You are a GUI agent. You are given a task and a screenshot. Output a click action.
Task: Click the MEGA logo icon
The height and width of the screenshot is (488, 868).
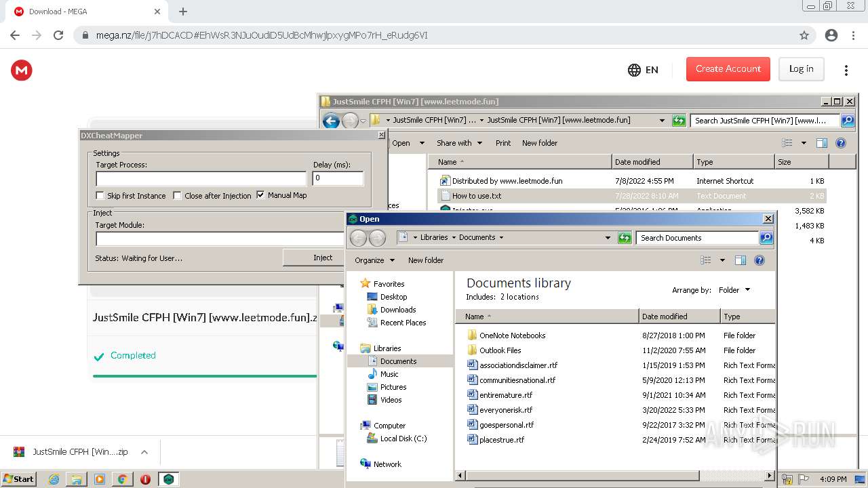pyautogui.click(x=22, y=70)
